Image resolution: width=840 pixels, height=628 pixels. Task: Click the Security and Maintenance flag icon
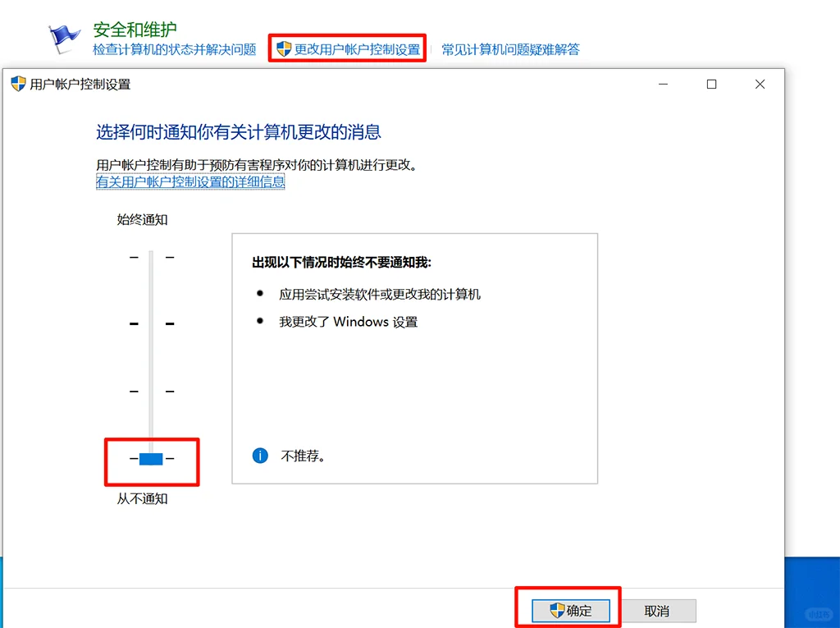(63, 37)
